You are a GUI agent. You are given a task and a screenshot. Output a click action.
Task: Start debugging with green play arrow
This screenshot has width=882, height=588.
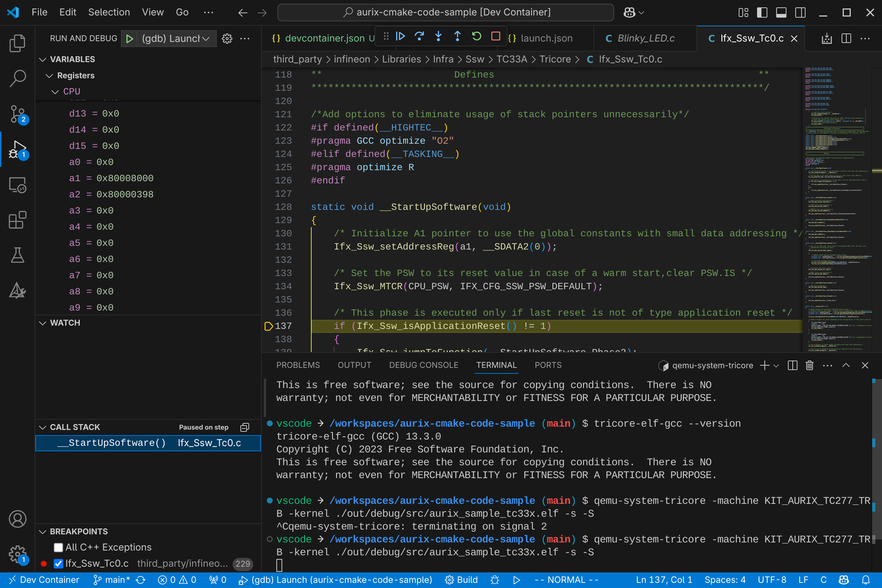pyautogui.click(x=130, y=39)
